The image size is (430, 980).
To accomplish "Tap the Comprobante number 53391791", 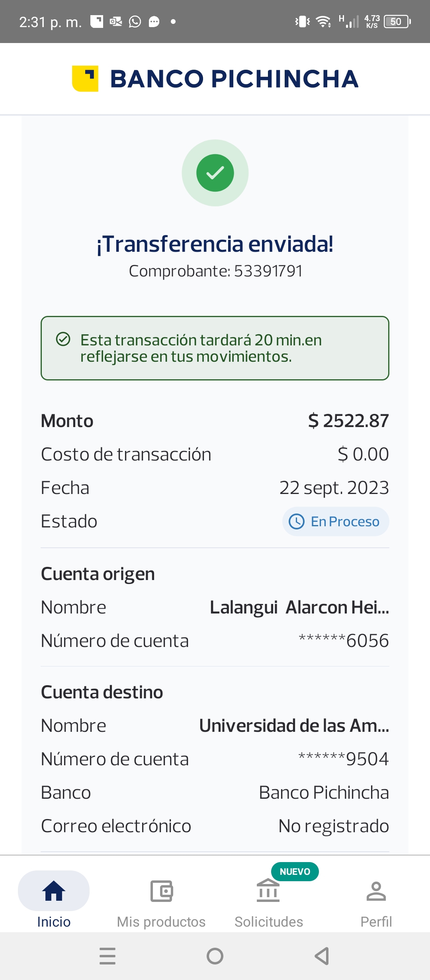I will [x=268, y=271].
